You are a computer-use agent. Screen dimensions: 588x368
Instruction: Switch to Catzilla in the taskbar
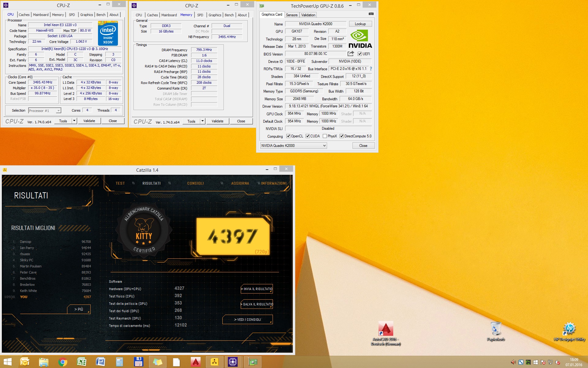(214, 362)
